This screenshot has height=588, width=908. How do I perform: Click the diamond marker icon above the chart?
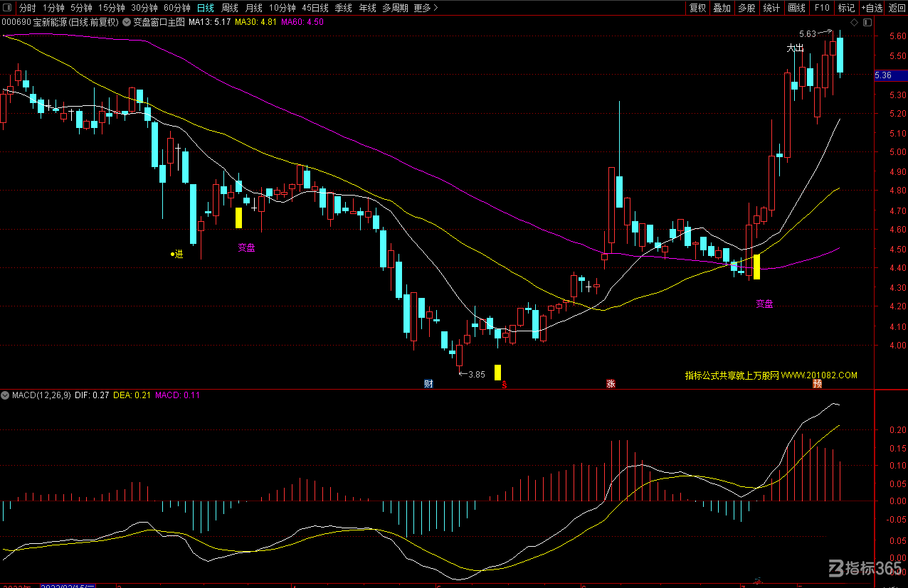coord(855,22)
